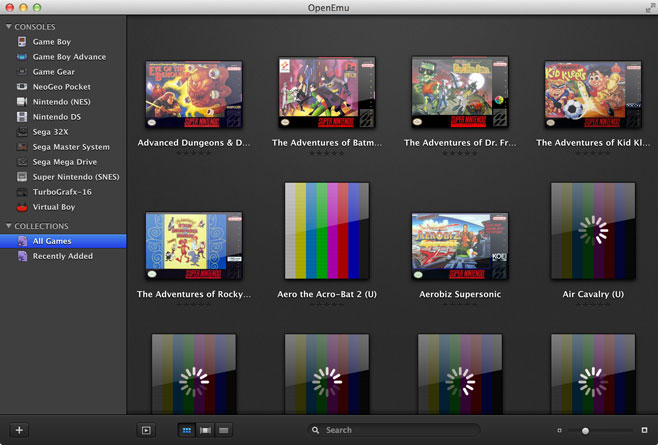Select Aerobiz Supersonic box art

point(460,246)
